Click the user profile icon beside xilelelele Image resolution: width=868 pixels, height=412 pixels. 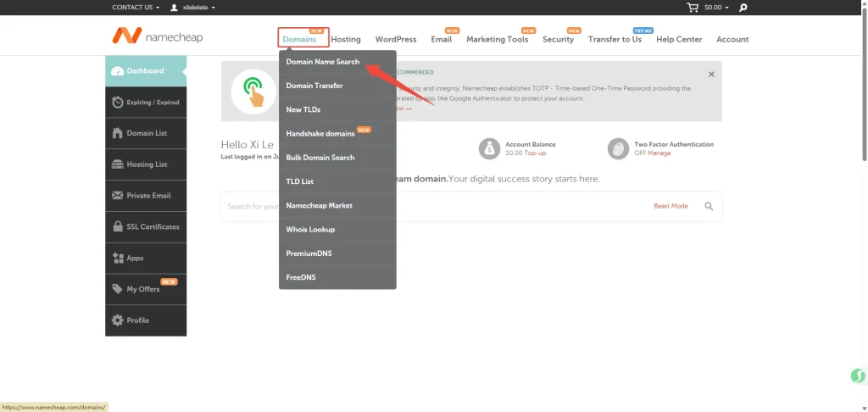coord(175,7)
